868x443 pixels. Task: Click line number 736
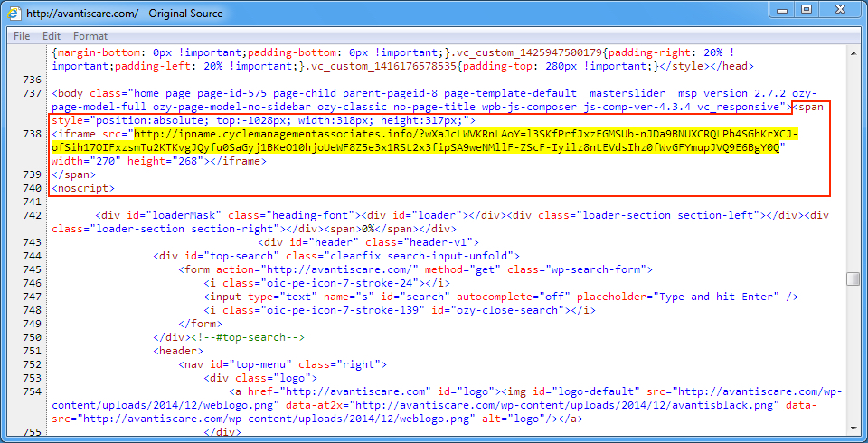click(31, 80)
